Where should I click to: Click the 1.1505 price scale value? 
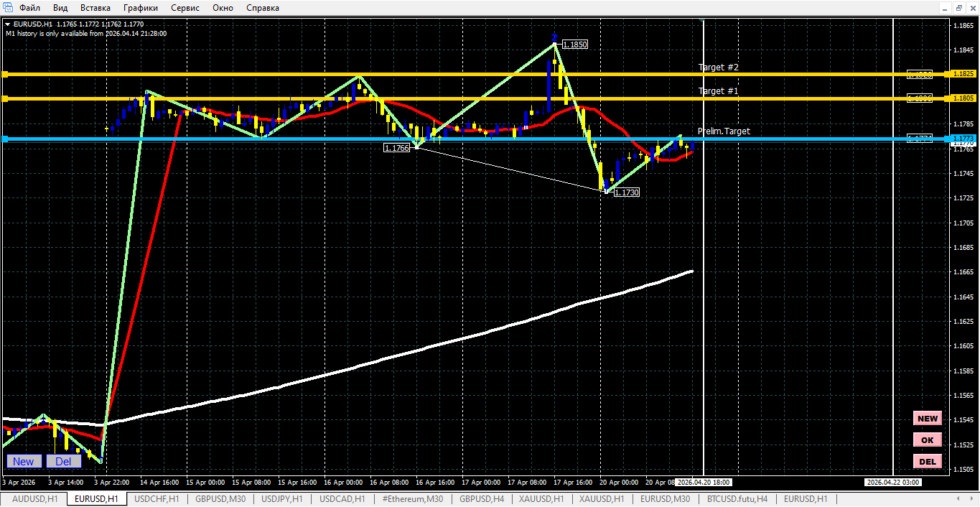coord(963,470)
